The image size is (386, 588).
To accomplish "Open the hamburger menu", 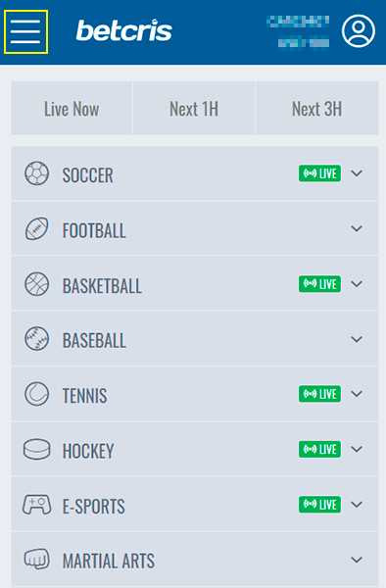I will 25,32.
